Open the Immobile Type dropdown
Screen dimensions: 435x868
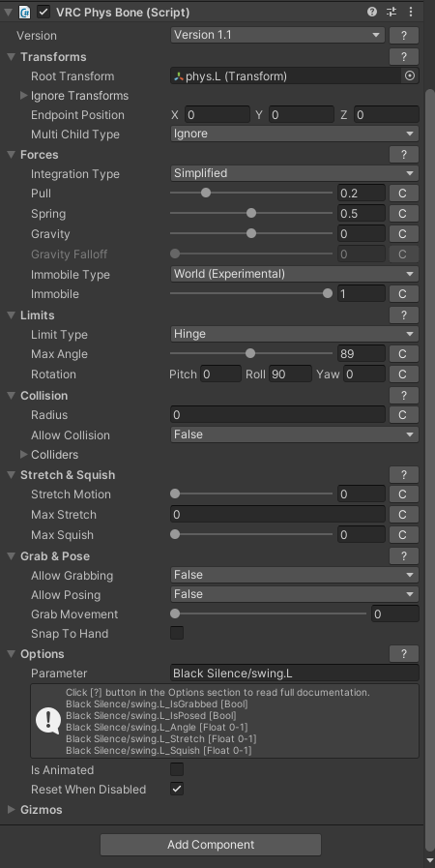[294, 274]
